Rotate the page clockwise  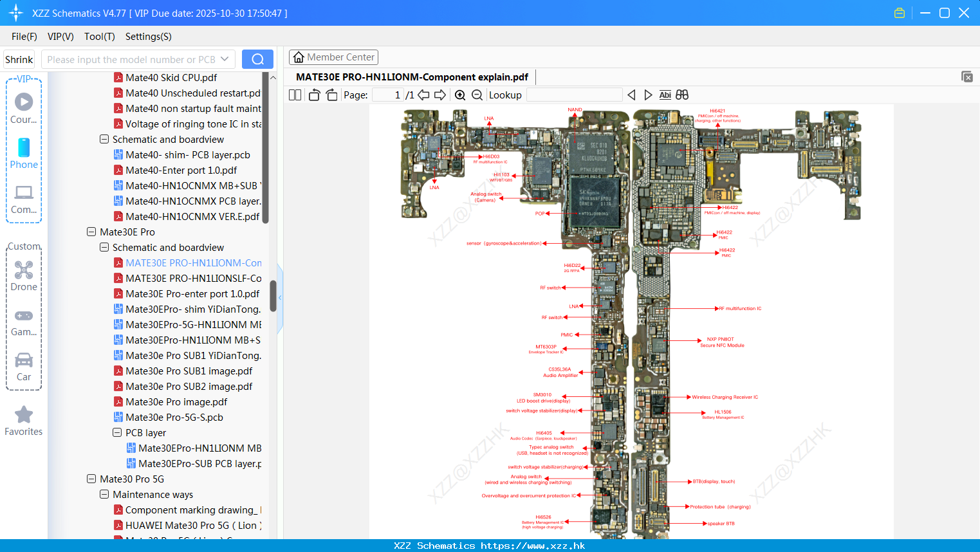331,95
